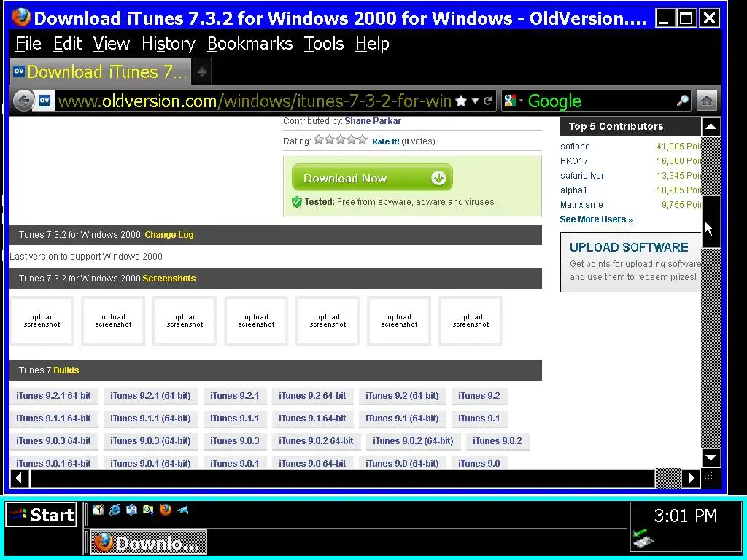Click the 3:01 PM clock
747x560 pixels.
pos(685,516)
